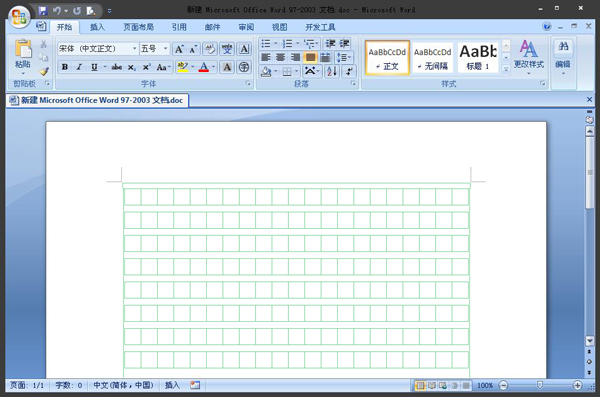Screen dimensions: 600x397
Task: Apply red font color
Action: point(204,67)
